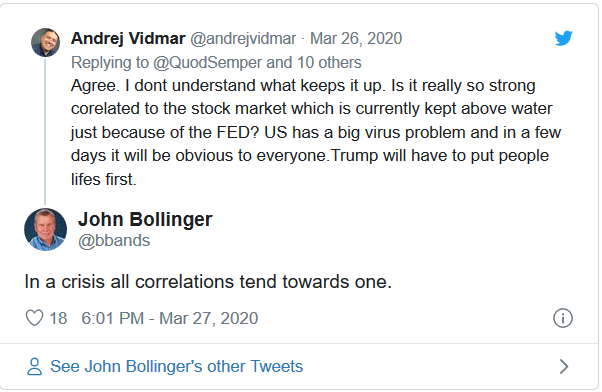
Task: Click the @andrejvidmar handle
Action: click(243, 38)
